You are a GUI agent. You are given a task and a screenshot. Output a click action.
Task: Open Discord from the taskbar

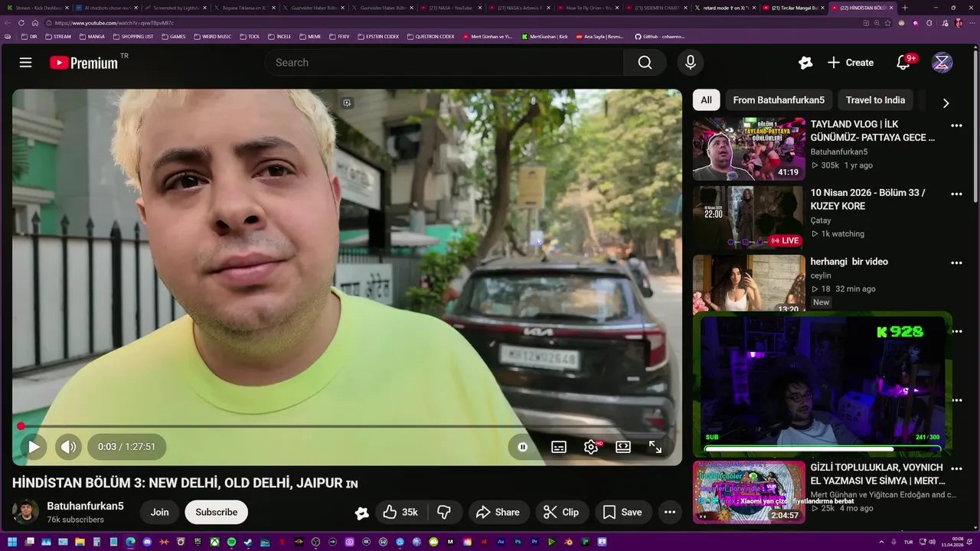(147, 542)
